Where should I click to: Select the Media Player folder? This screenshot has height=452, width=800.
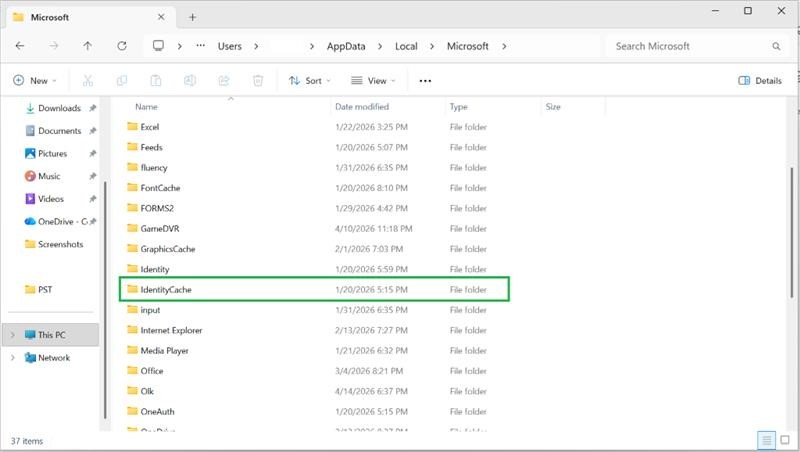tap(164, 351)
